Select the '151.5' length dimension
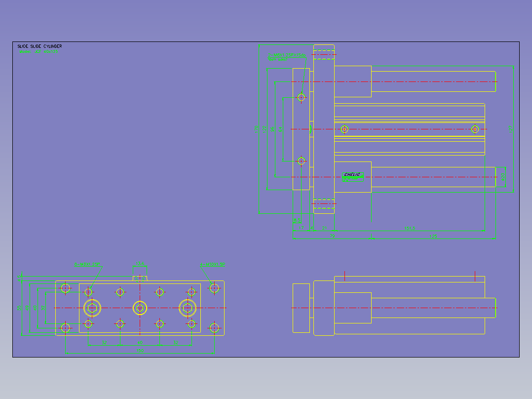The width and height of the screenshot is (532, 399). click(410, 228)
